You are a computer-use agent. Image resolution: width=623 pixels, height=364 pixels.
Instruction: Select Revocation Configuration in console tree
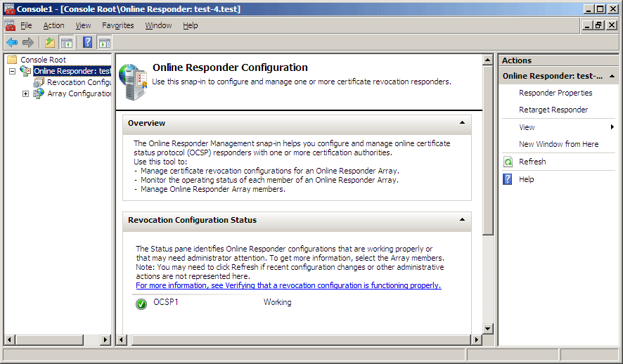[79, 82]
